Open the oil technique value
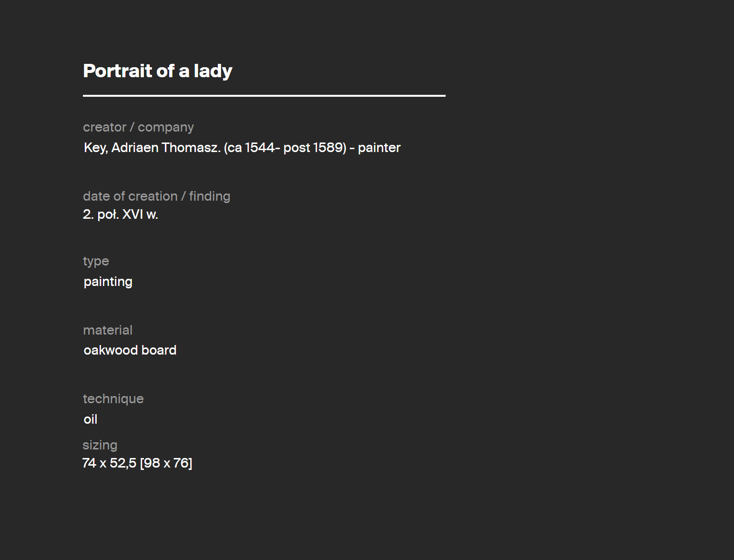The width and height of the screenshot is (734, 560). 91,419
